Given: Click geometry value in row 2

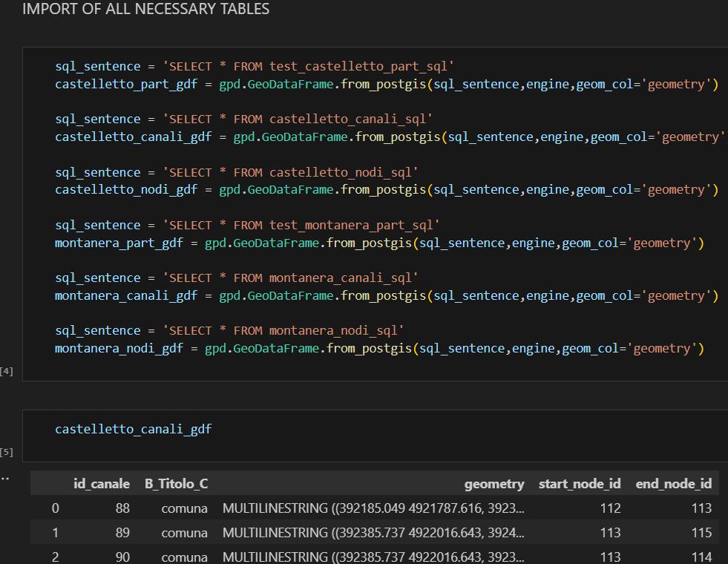Looking at the screenshot, I should pos(373,557).
